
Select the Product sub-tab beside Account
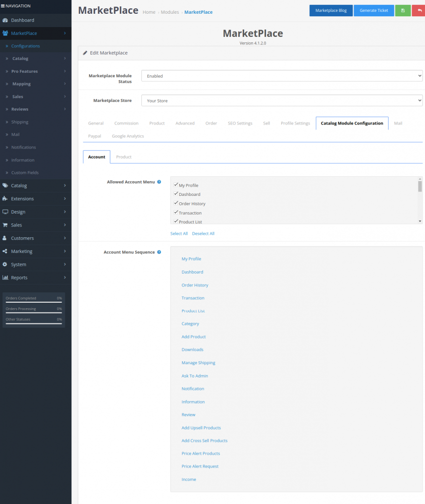click(x=124, y=157)
